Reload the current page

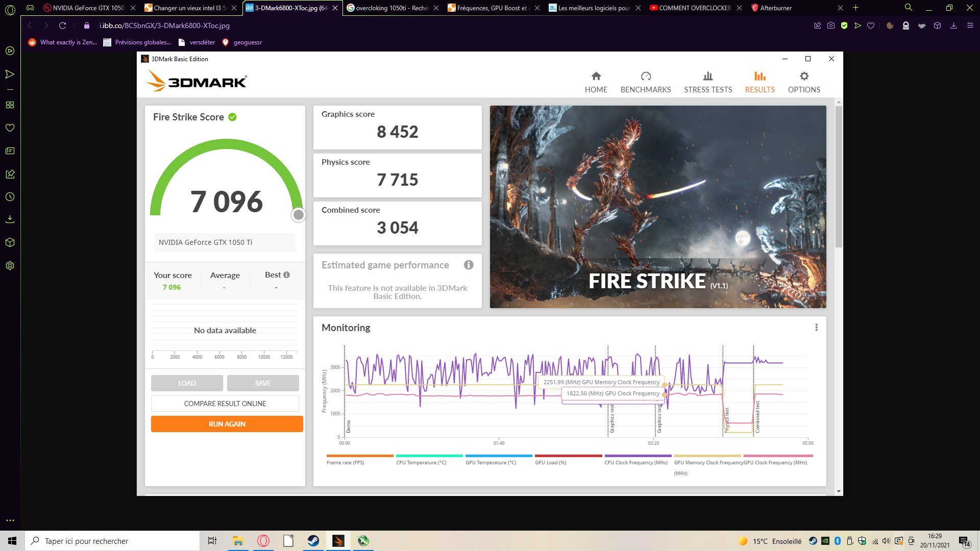click(62, 26)
